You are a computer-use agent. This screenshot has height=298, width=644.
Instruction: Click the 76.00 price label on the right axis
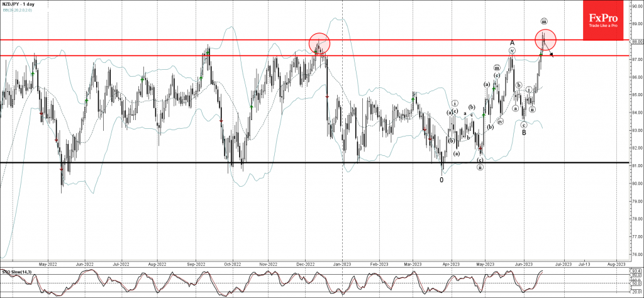pyautogui.click(x=636, y=255)
